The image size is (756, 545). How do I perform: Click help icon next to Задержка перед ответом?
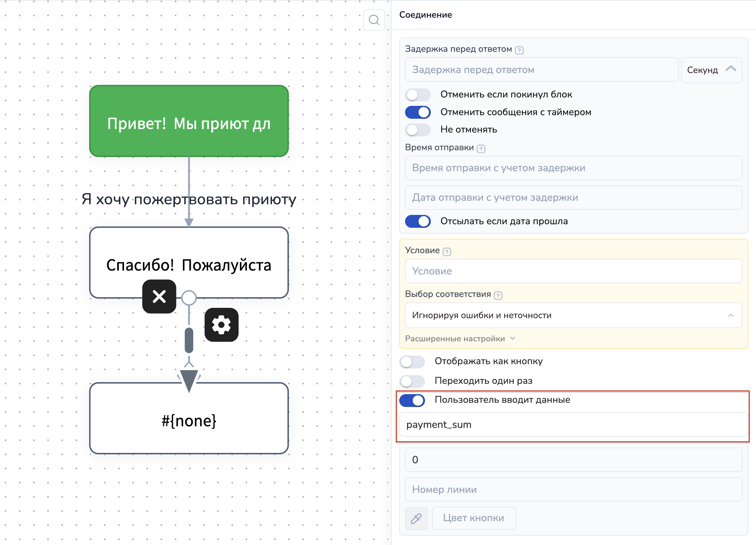519,50
